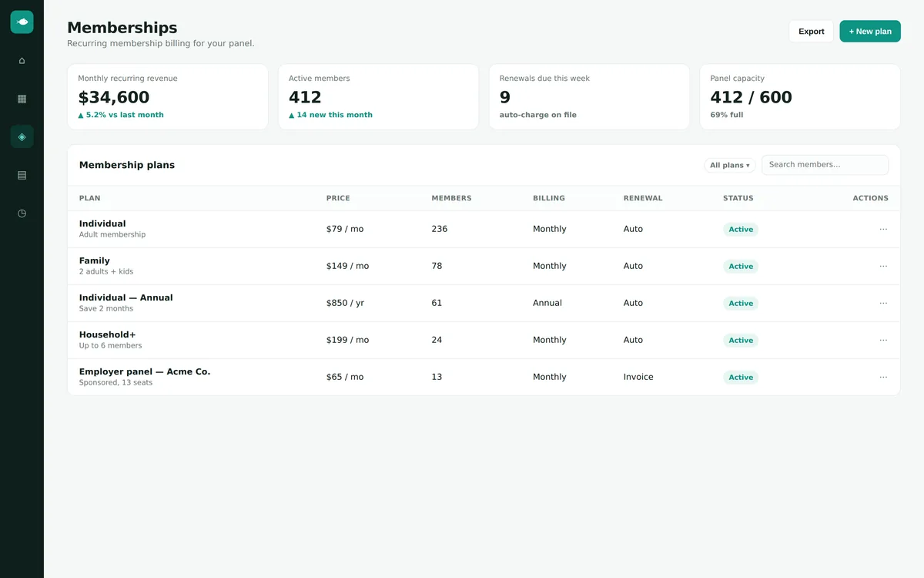The height and width of the screenshot is (578, 924).
Task: Open the calendar grid sidebar icon
Action: tap(22, 98)
